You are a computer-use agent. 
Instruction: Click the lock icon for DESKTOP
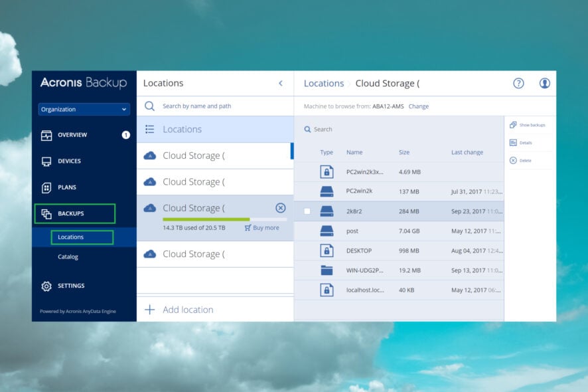click(x=327, y=250)
